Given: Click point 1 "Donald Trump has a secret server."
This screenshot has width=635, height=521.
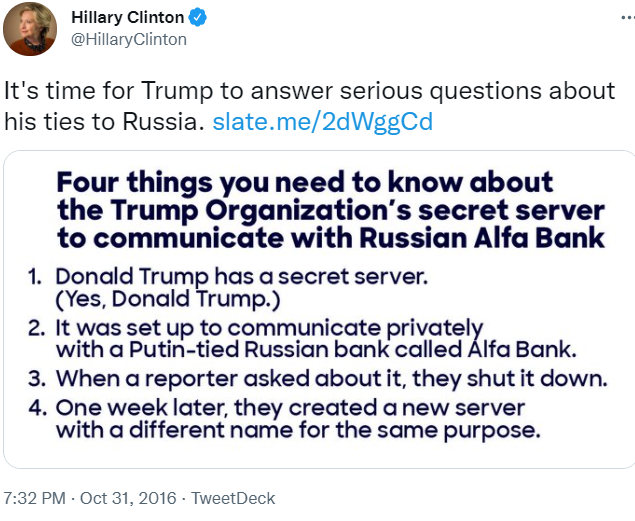Looking at the screenshot, I should click(x=241, y=277).
